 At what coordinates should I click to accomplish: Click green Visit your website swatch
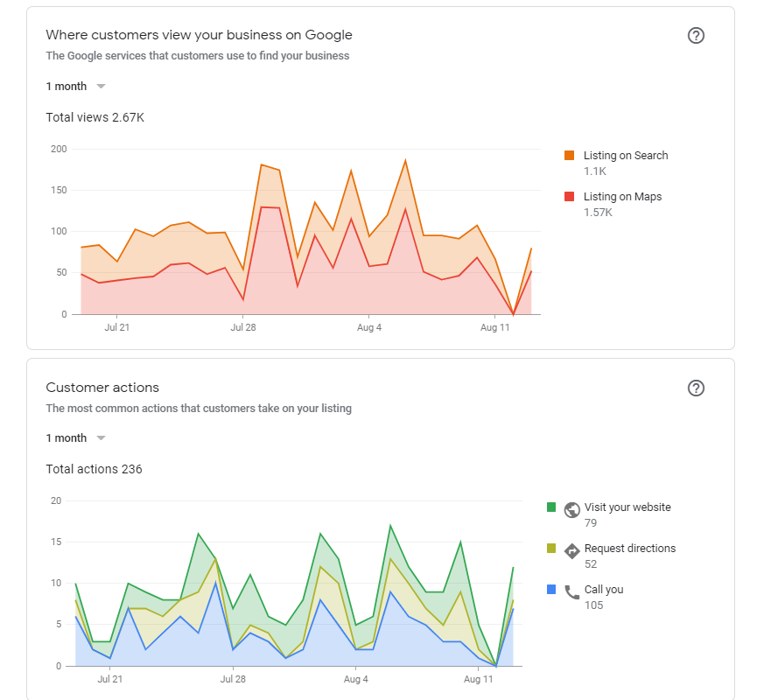point(550,507)
